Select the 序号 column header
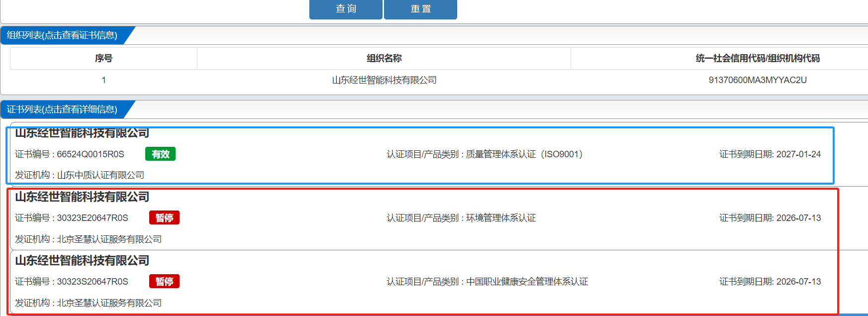The height and width of the screenshot is (316, 868). [103, 58]
